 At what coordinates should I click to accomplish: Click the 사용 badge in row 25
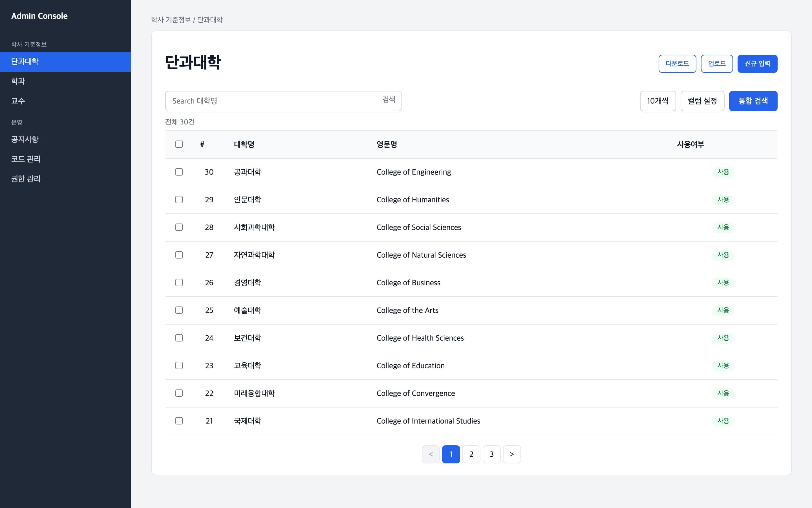[x=723, y=310]
